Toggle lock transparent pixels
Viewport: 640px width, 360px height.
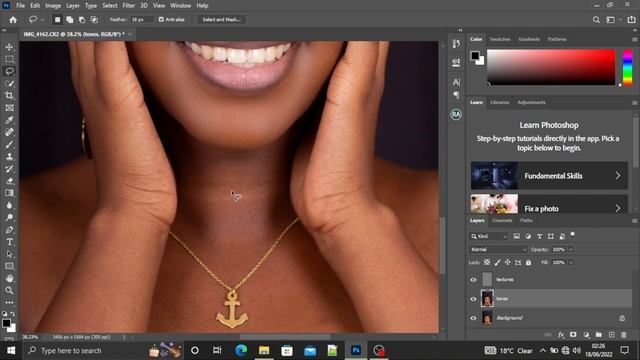pos(487,262)
